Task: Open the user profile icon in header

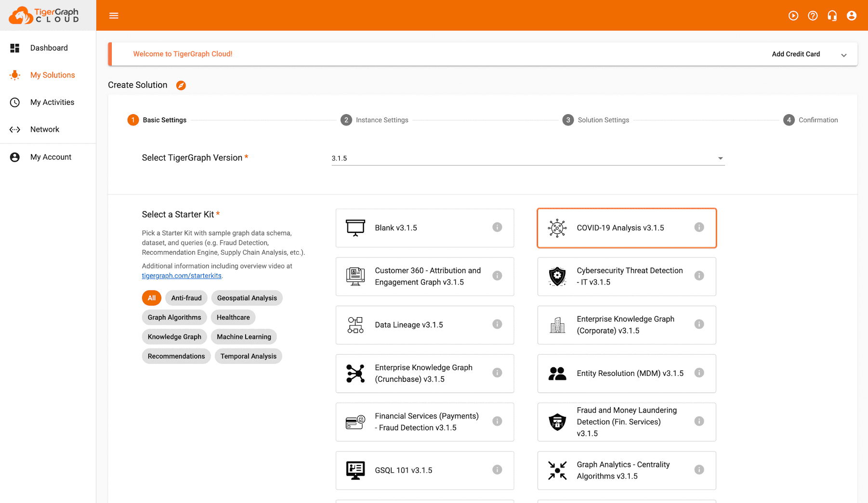Action: coord(851,16)
